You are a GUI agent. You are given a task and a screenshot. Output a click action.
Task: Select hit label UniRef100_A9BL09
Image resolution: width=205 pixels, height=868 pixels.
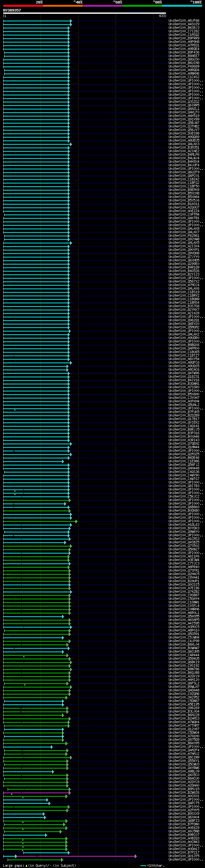click(x=184, y=771)
